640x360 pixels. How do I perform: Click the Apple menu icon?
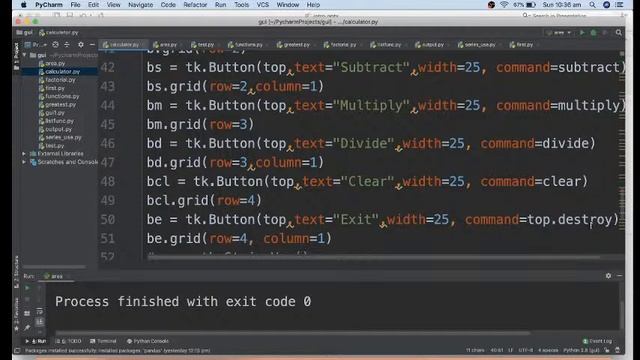(x=24, y=5)
